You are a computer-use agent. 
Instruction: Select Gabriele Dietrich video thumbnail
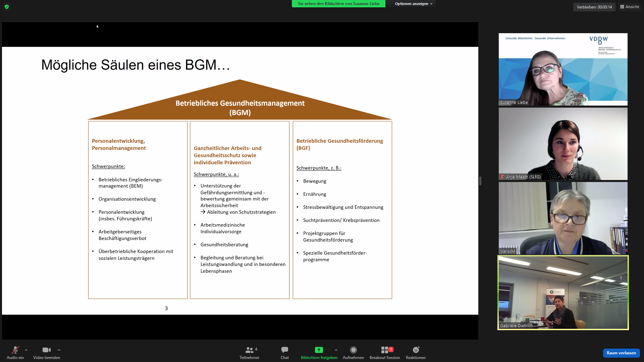563,293
